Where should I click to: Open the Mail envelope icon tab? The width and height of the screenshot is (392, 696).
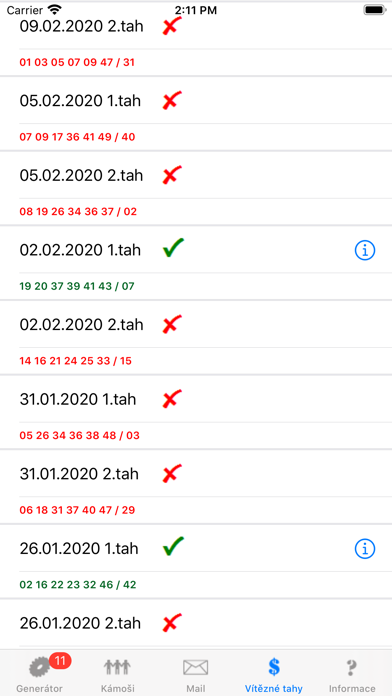196,667
